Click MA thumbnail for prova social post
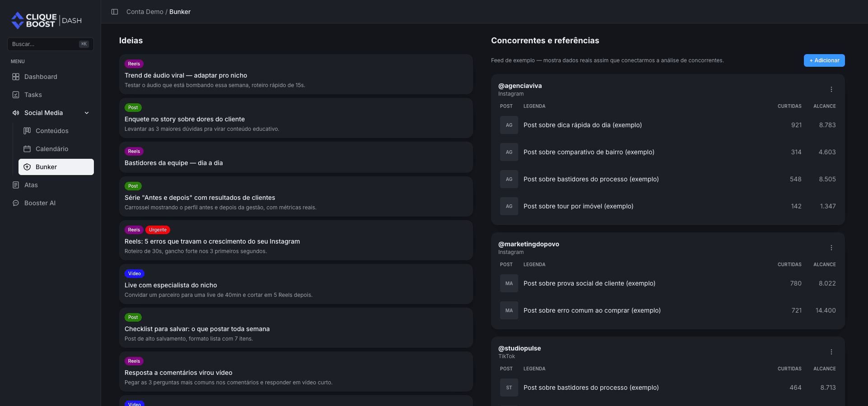Screen dimensions: 868x406 pos(509,283)
